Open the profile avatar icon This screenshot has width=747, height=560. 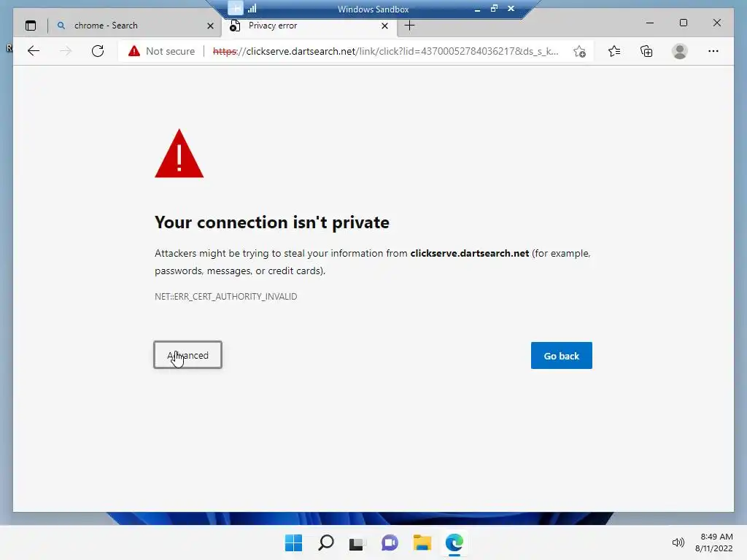680,51
